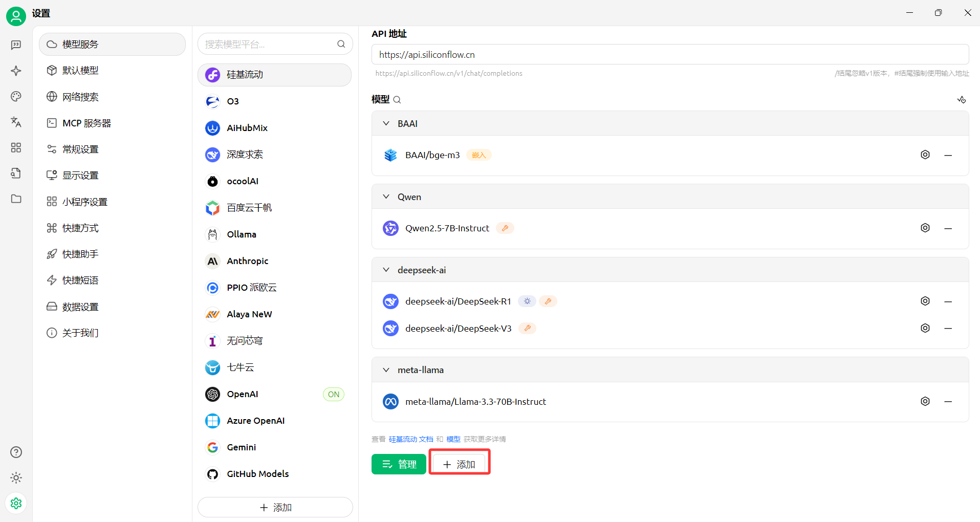Viewport: 980px width, 522px height.
Task: Remove the Llama-3.3-70B-Instruct model
Action: [948, 402]
